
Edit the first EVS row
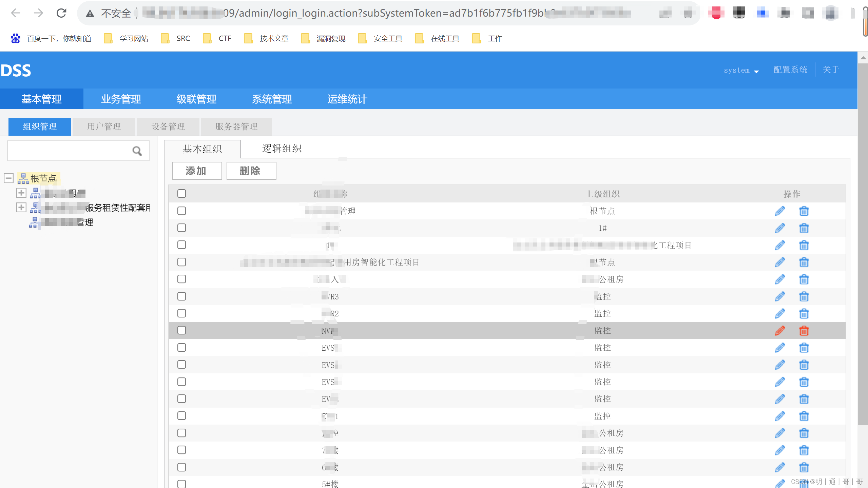tap(780, 348)
